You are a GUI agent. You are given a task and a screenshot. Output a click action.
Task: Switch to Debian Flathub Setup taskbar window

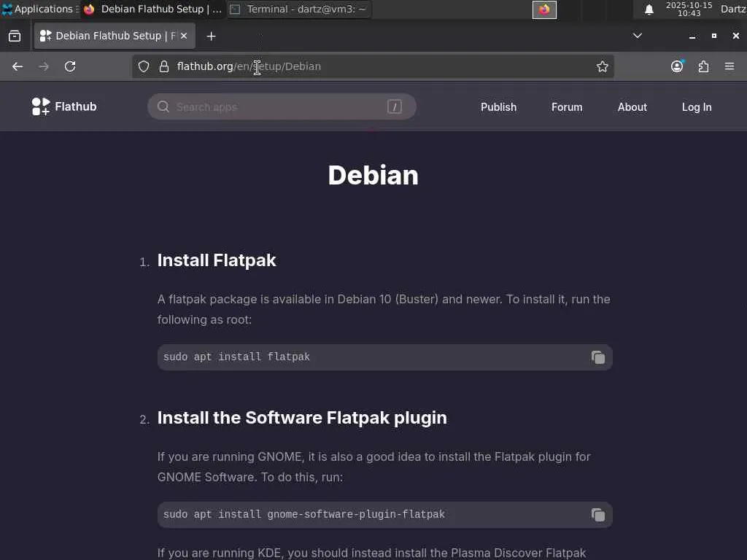pos(152,9)
